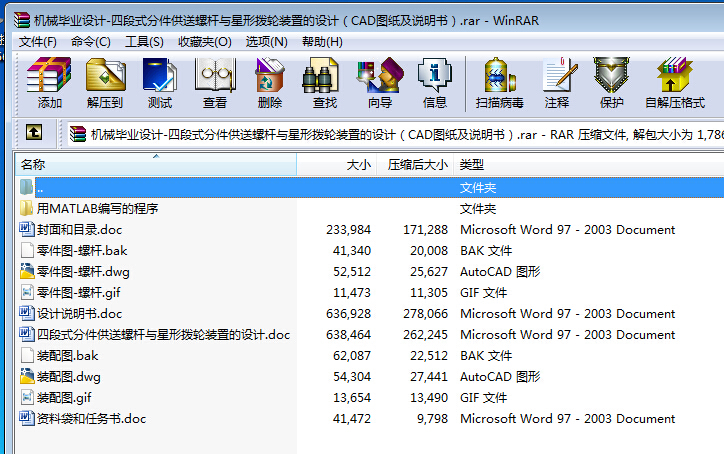Select file name 封面和目录.doc
724x454 pixels.
pyautogui.click(x=79, y=230)
